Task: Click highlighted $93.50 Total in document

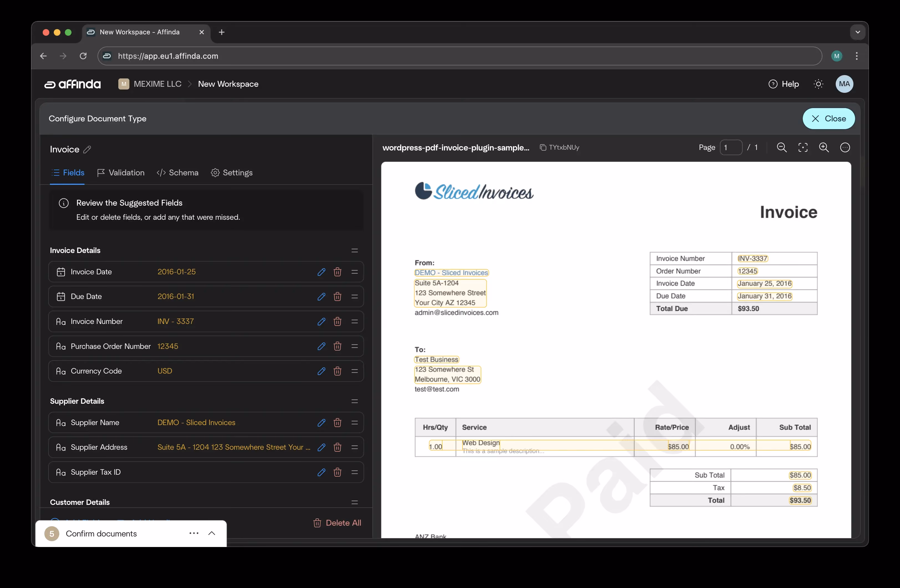Action: click(800, 500)
